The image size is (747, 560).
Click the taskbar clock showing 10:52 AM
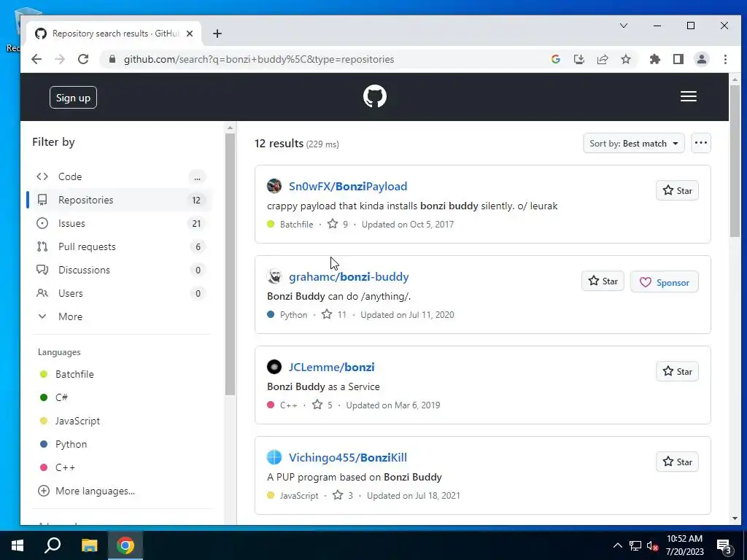(x=684, y=545)
